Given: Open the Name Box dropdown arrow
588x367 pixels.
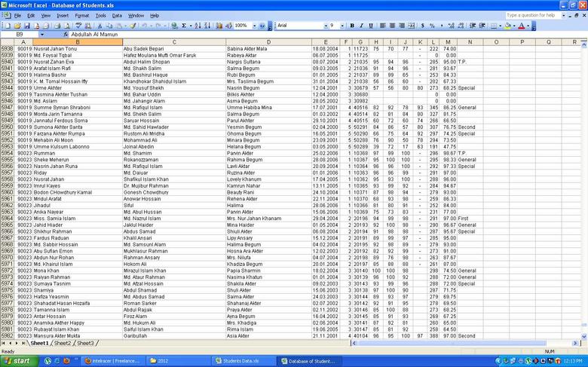Looking at the screenshot, I should click(x=41, y=35).
